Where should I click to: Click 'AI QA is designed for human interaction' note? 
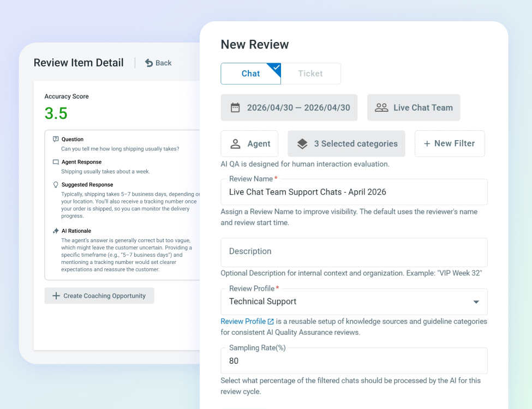click(x=305, y=164)
